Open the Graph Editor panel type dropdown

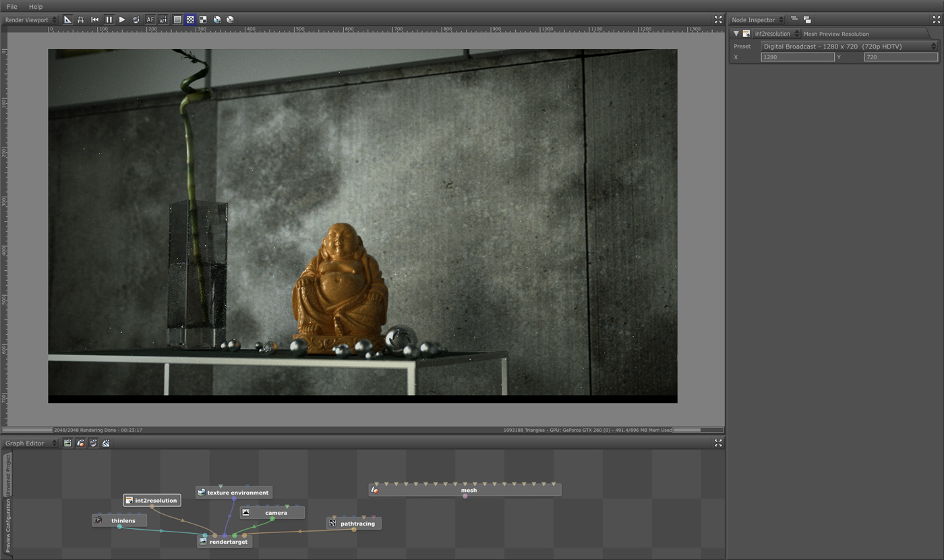31,443
